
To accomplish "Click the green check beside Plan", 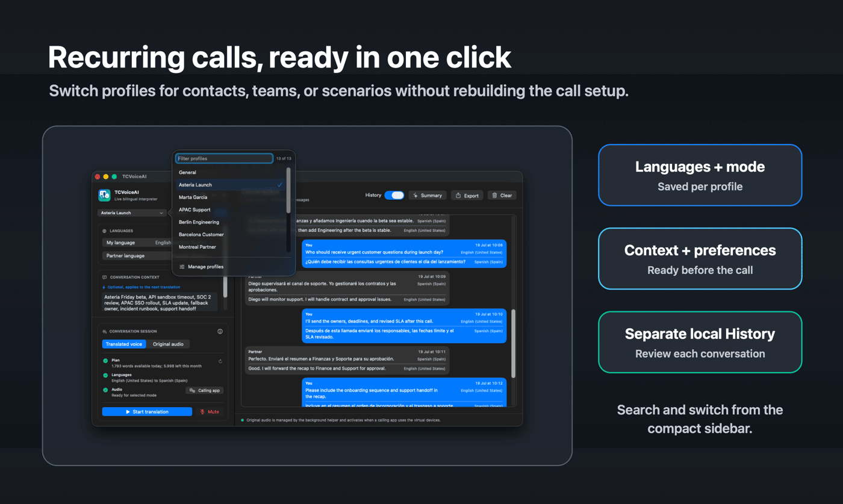I will [105, 361].
